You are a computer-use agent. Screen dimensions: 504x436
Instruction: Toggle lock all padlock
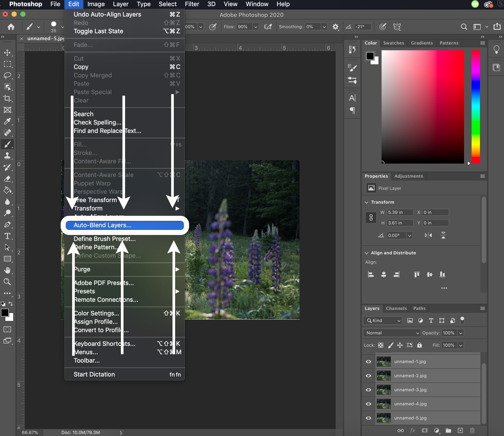point(419,345)
